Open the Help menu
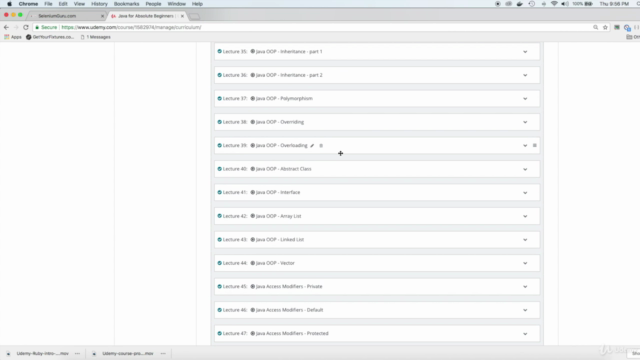The image size is (640, 360). coord(198,4)
